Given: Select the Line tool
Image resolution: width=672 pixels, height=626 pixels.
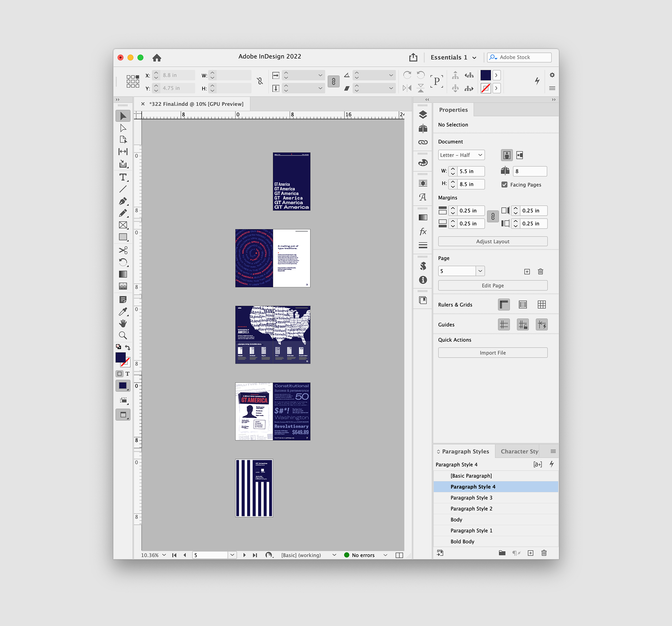Looking at the screenshot, I should [x=123, y=189].
